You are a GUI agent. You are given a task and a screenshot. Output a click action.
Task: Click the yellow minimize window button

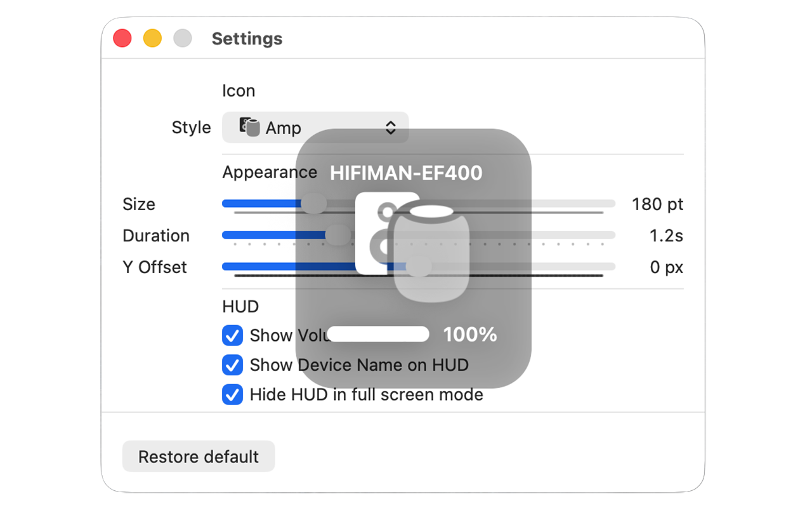[152, 39]
